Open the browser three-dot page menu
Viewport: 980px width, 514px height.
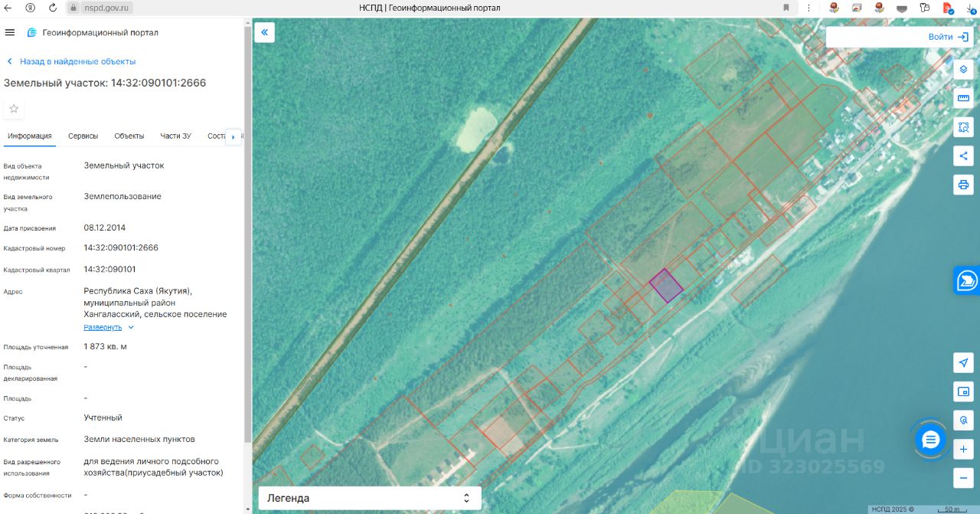(808, 8)
